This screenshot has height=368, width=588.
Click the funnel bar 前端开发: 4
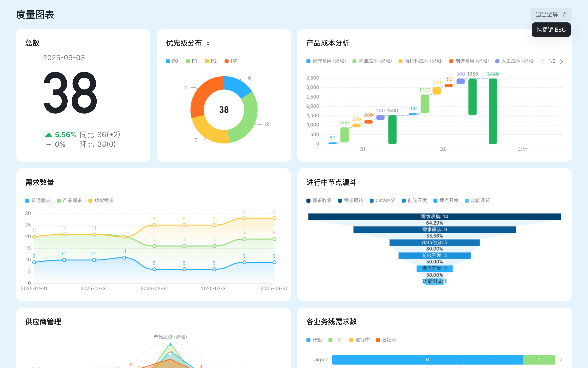[x=435, y=255]
